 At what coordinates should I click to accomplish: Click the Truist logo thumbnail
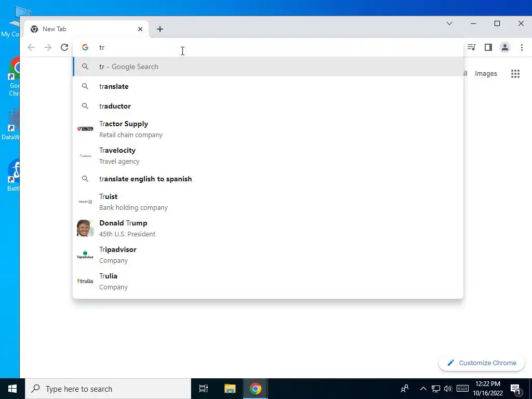pos(85,202)
